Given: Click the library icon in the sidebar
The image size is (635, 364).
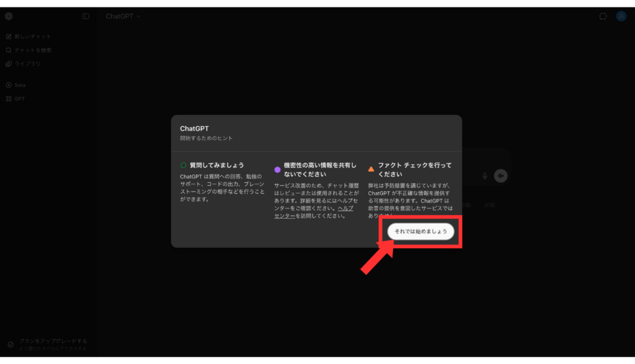Looking at the screenshot, I should [x=9, y=64].
